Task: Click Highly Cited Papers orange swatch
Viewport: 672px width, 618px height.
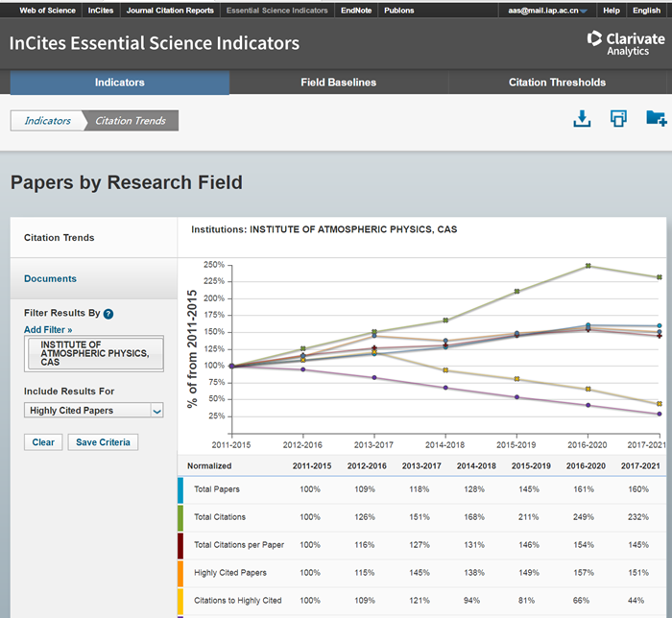Action: pyautogui.click(x=180, y=574)
